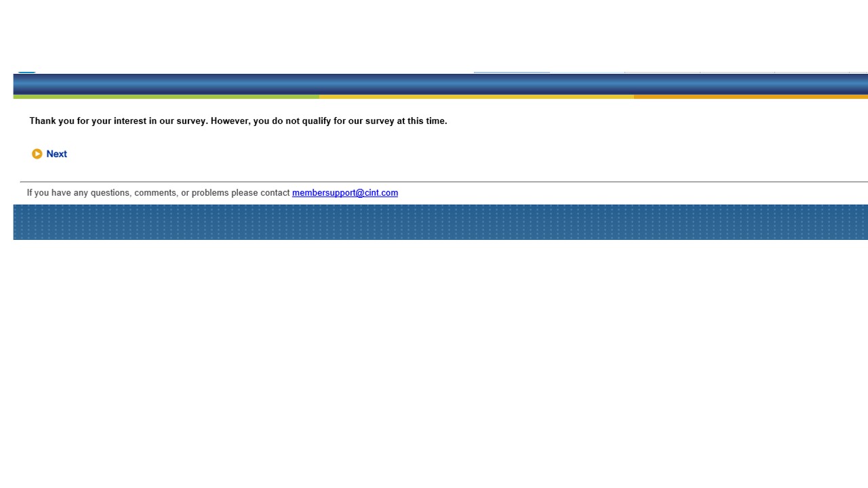Open the membersupport@cint.com email link

tap(344, 193)
